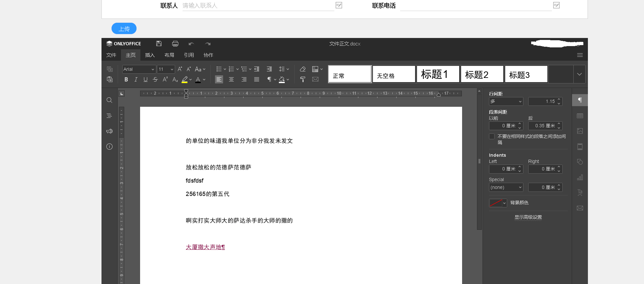Switch to the 布局 tab
Screen dimensions: 644x284
169,55
